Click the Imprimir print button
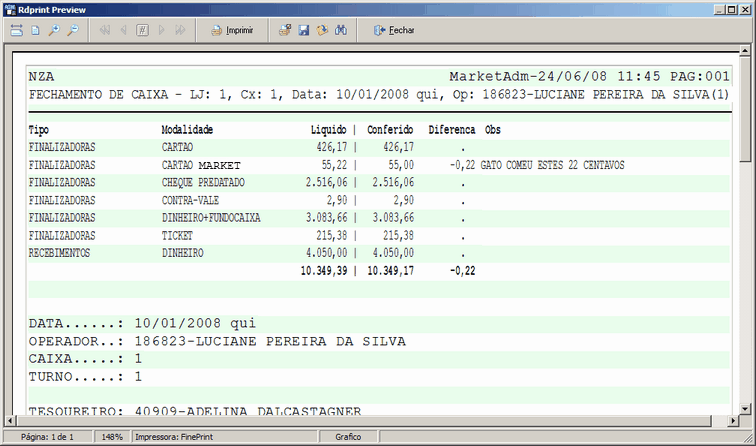Viewport: 756px width, 446px height. tap(232, 30)
